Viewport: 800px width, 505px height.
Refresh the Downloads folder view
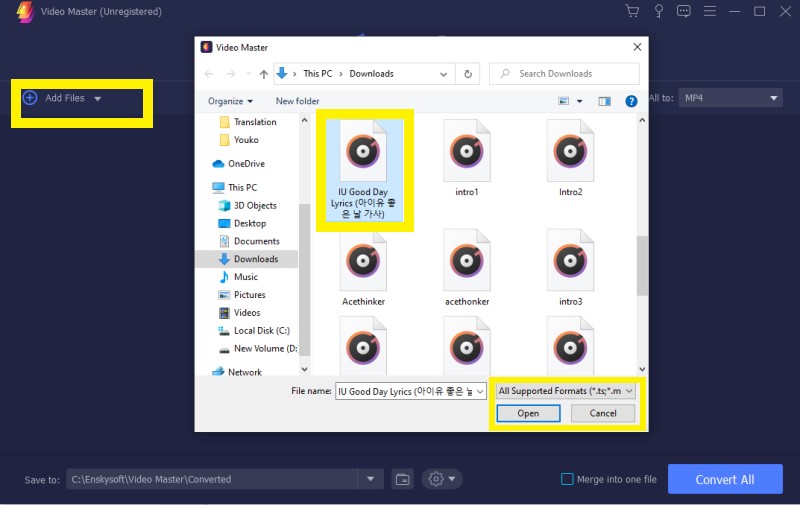coord(468,74)
